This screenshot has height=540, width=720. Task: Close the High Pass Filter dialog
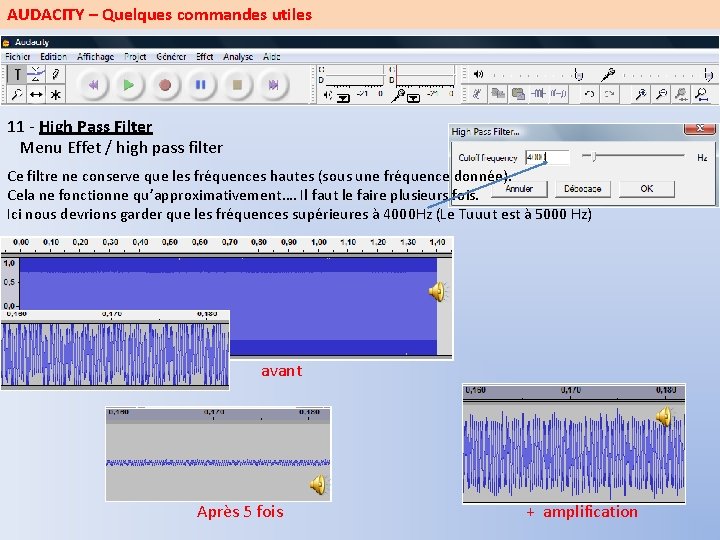click(x=700, y=129)
